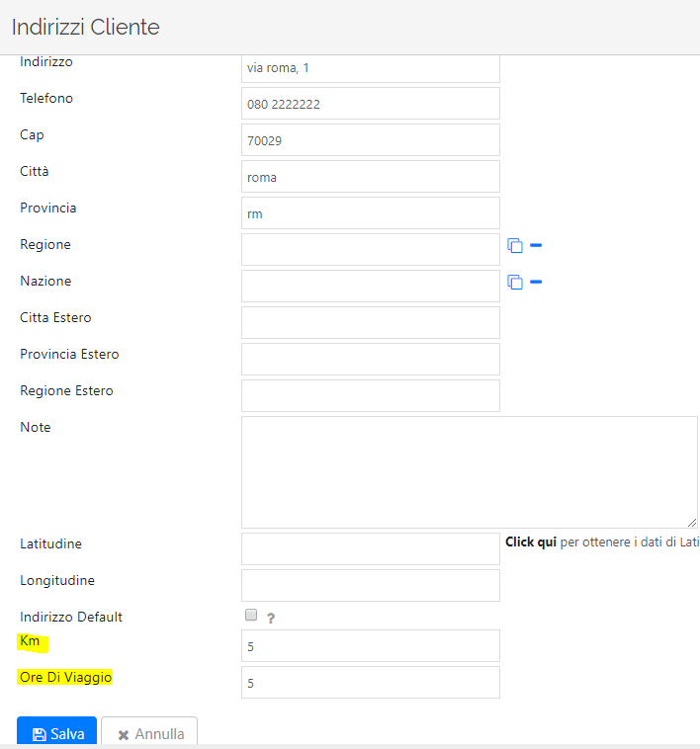Click the 'Cap' label

tap(32, 135)
